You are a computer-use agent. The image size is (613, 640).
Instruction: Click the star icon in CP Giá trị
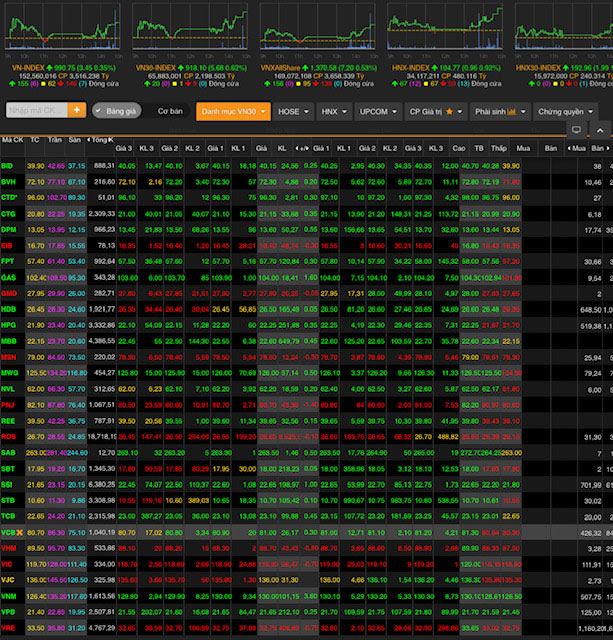448,111
